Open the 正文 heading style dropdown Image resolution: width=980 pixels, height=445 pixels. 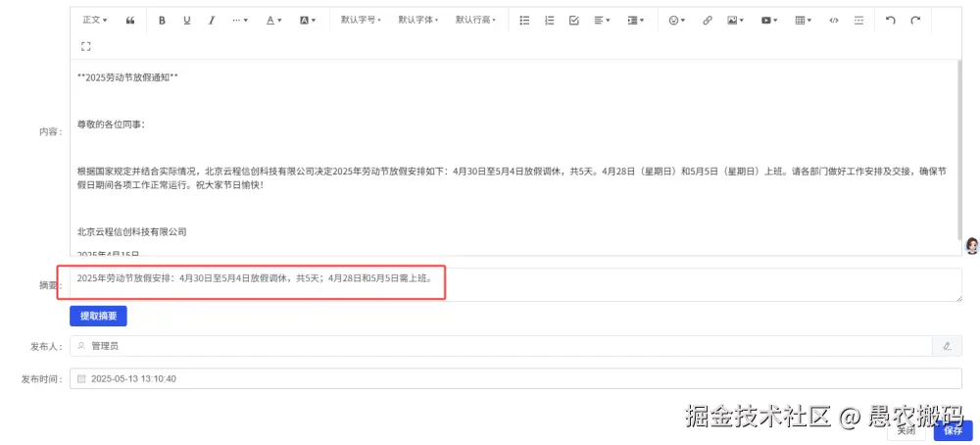click(94, 20)
